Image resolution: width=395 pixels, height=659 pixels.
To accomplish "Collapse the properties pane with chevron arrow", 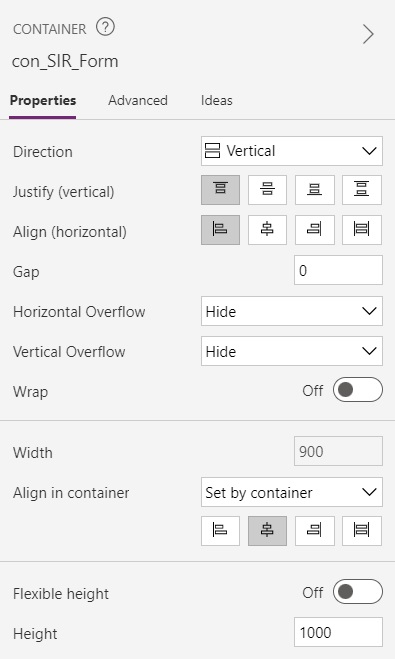I will pyautogui.click(x=368, y=34).
